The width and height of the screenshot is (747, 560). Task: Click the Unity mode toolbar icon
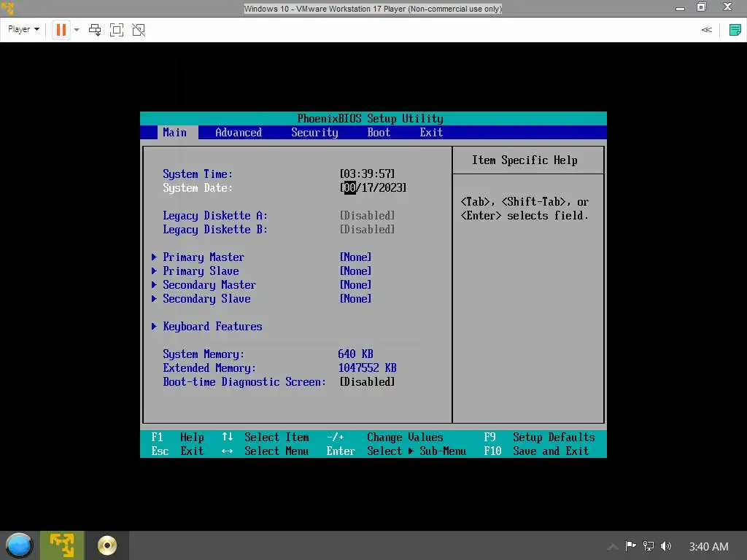tap(139, 30)
